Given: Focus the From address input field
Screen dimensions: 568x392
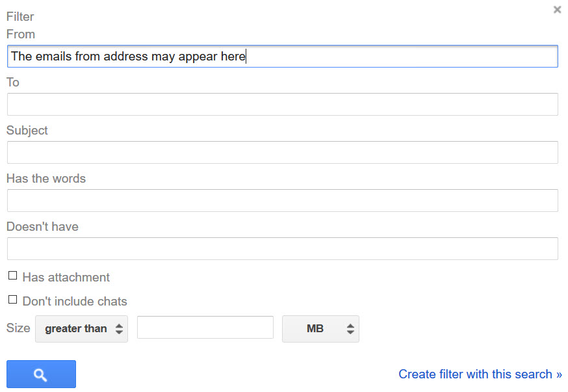Looking at the screenshot, I should tap(282, 57).
